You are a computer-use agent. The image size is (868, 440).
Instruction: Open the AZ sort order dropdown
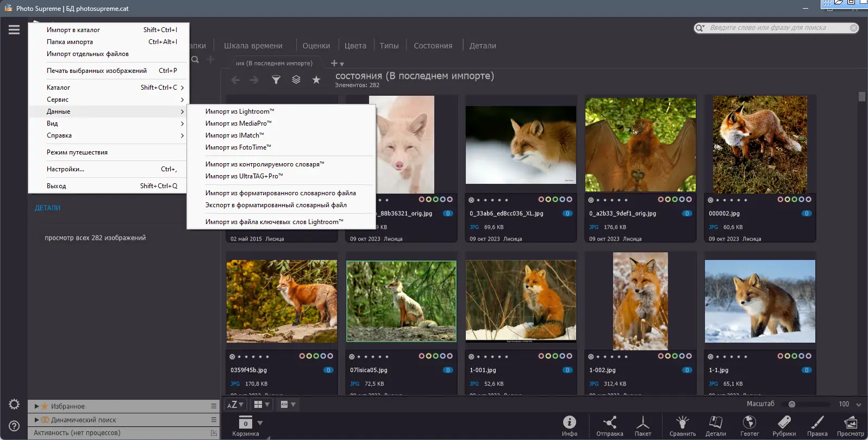tap(235, 405)
